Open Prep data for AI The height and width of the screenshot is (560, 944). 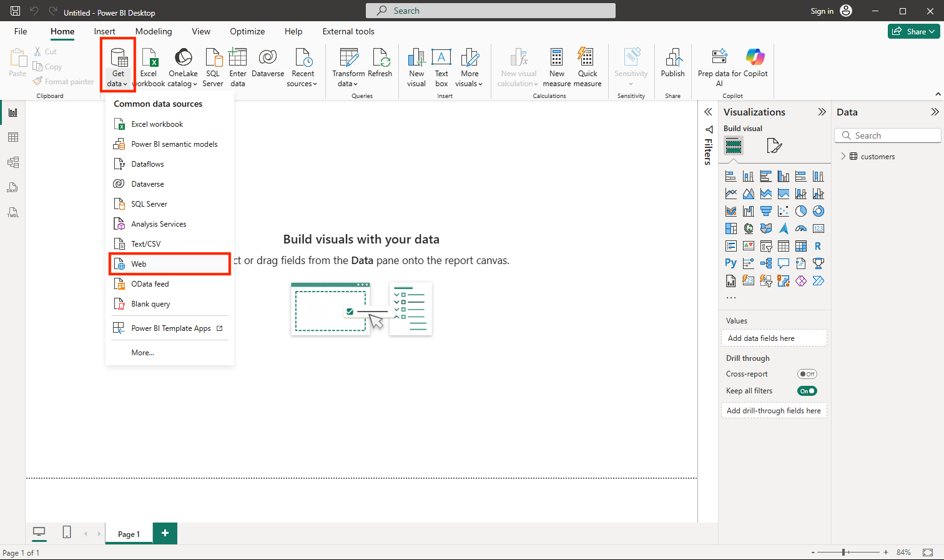(x=719, y=67)
